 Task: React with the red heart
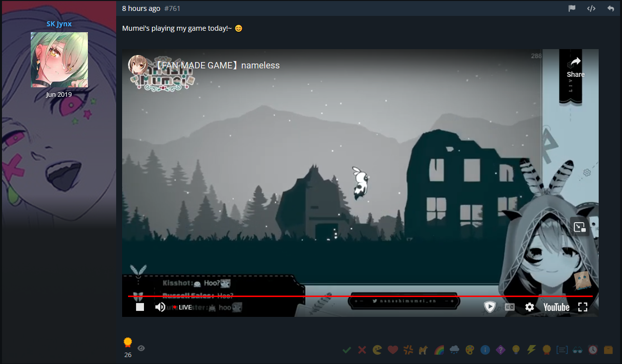[x=393, y=350]
